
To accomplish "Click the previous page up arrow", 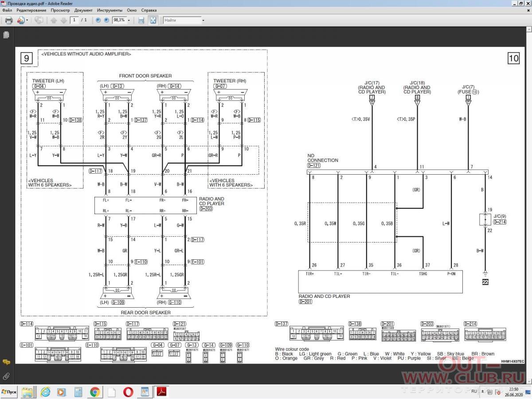I will (54, 20).
